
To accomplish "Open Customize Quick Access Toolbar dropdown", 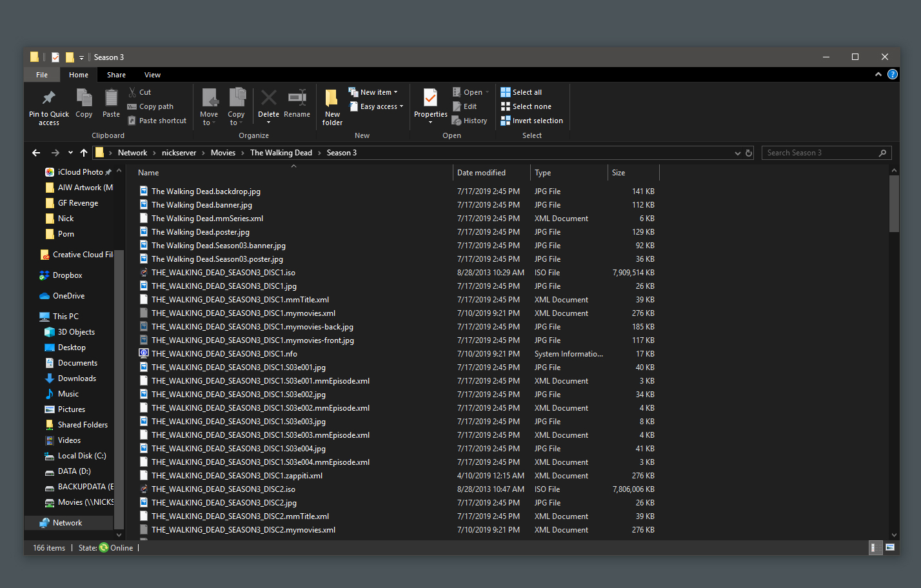I will tap(81, 57).
